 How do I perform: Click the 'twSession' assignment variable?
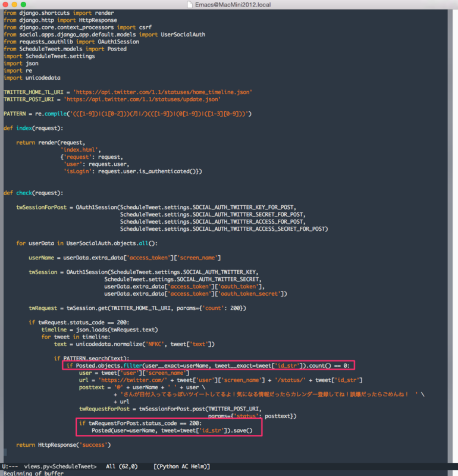tap(43, 273)
